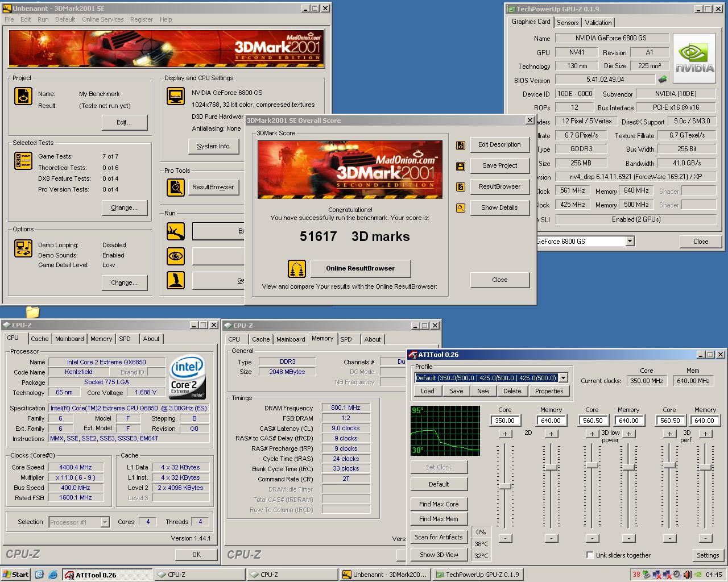The image size is (728, 582).
Task: Click the Online ResultBrowser button
Action: [360, 268]
